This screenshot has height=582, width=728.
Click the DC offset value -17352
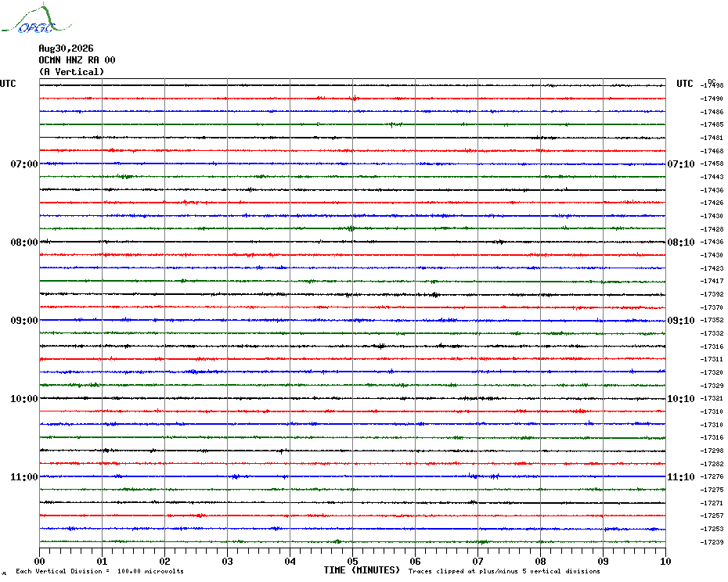click(712, 320)
